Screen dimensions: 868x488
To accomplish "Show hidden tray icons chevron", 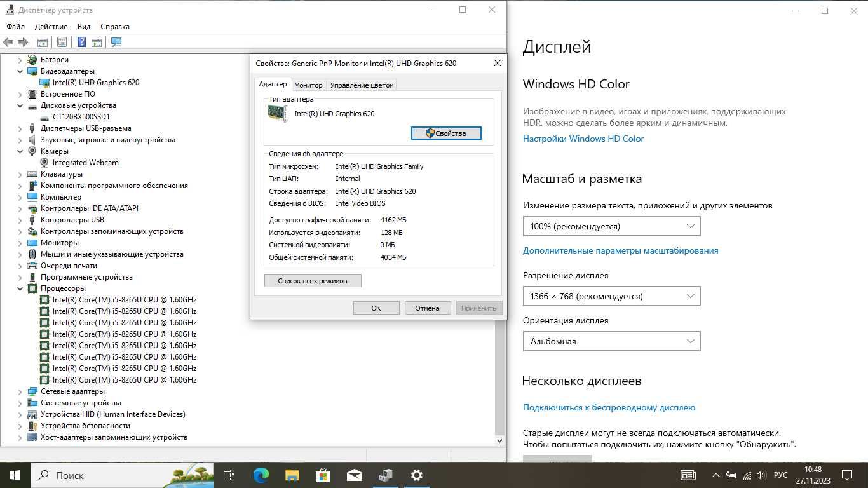I will pyautogui.click(x=715, y=475).
